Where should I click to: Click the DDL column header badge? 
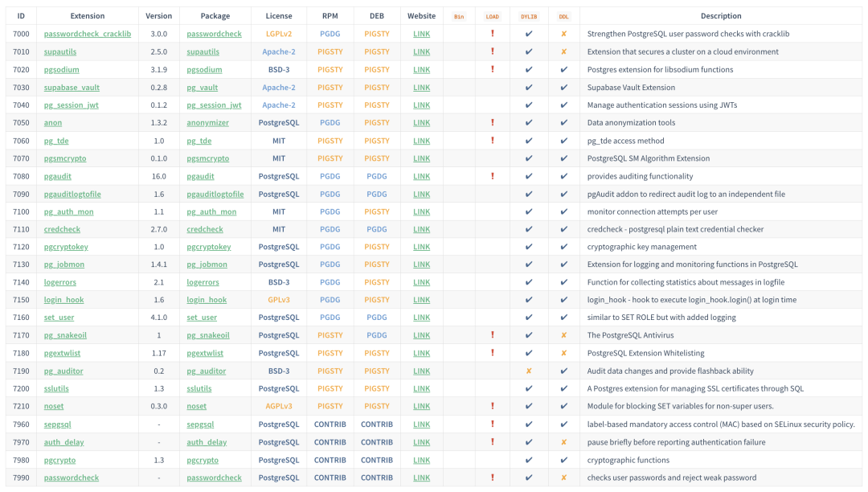pyautogui.click(x=563, y=17)
